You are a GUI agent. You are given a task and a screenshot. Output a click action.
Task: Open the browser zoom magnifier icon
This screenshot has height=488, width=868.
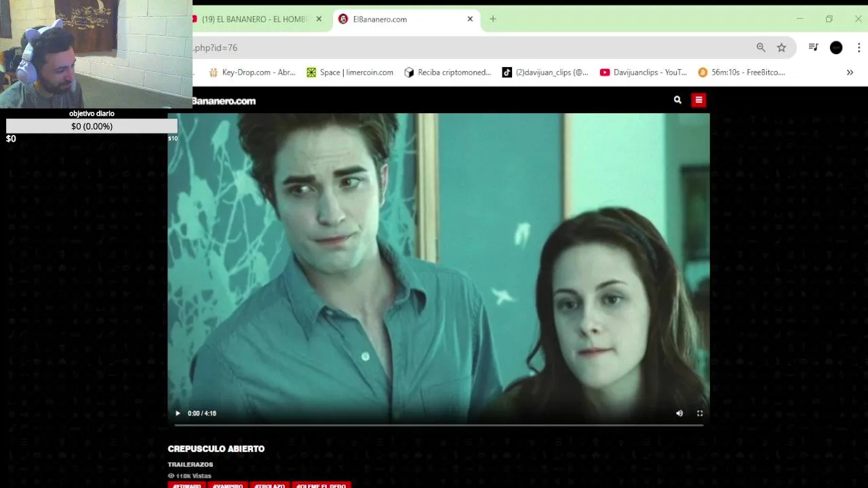pyautogui.click(x=761, y=47)
